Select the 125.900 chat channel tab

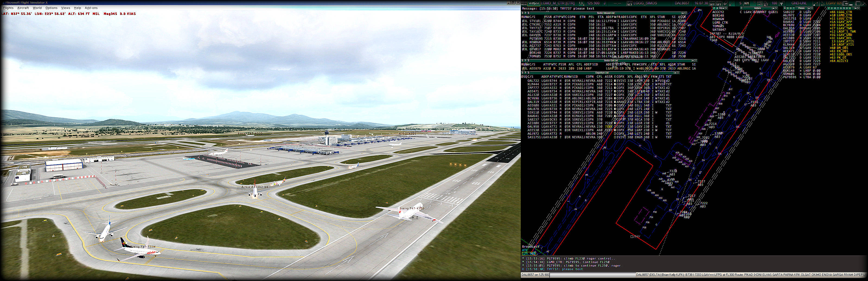point(529,254)
